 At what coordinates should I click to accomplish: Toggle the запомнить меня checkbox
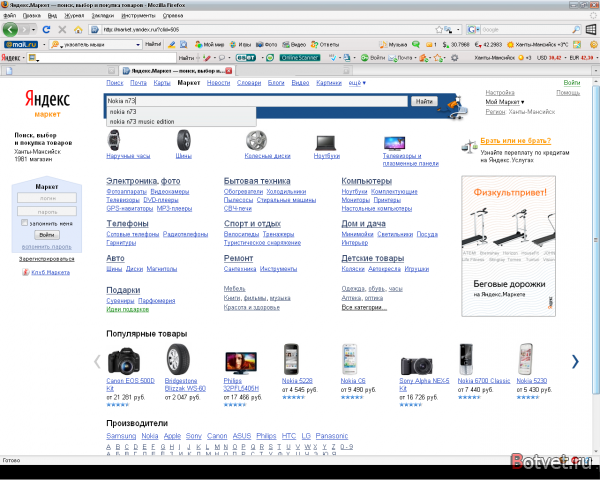click(x=24, y=223)
